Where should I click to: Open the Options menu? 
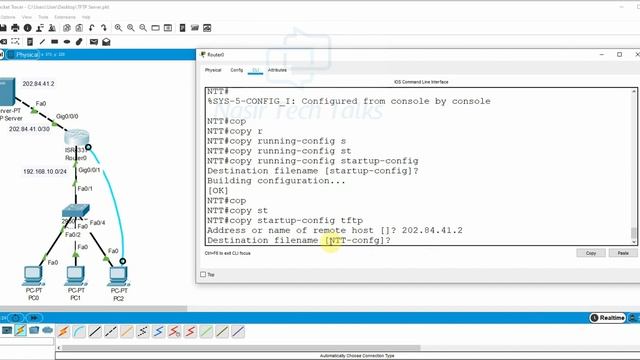(8, 17)
